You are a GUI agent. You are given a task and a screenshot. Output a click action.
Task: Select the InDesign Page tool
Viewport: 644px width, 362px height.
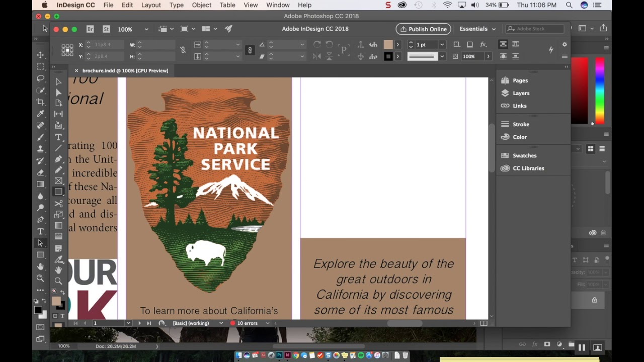point(58,103)
